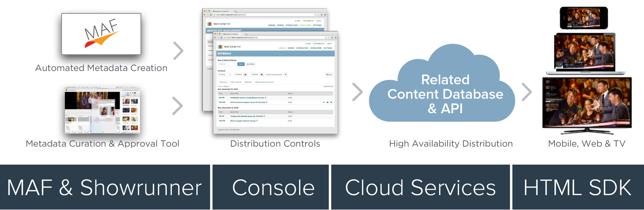Click LOGOUT link in Access Key window
This screenshot has height=210, width=644.
point(319,21)
